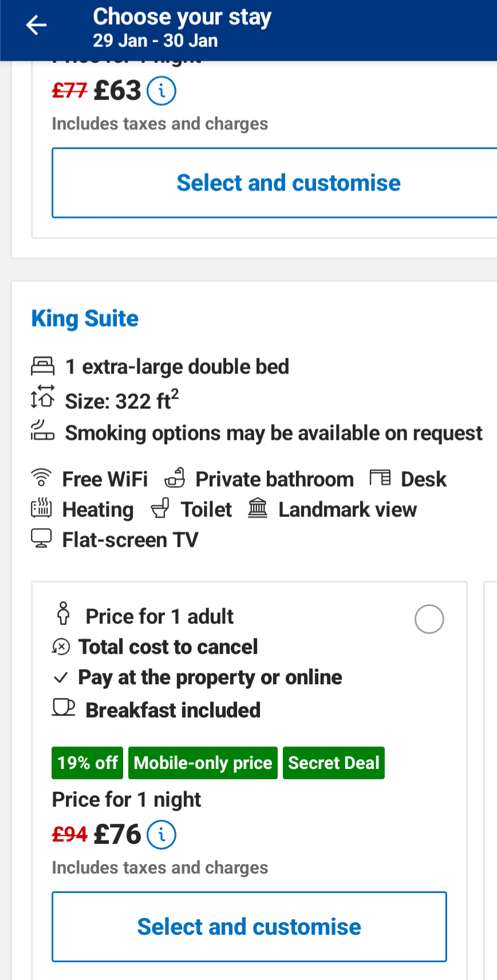The height and width of the screenshot is (980, 497).
Task: Tap the extra-large double bed icon
Action: coord(42,366)
